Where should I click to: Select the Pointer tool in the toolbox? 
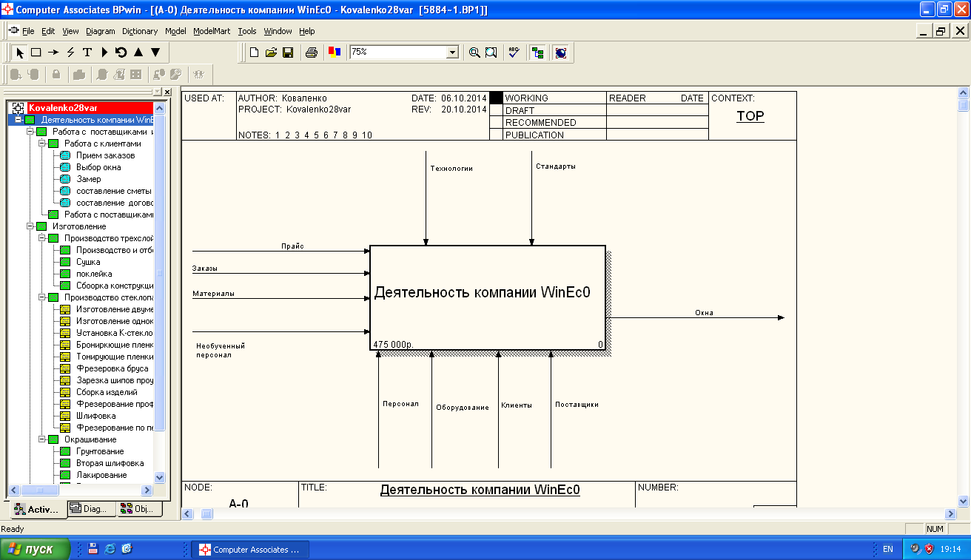[20, 53]
